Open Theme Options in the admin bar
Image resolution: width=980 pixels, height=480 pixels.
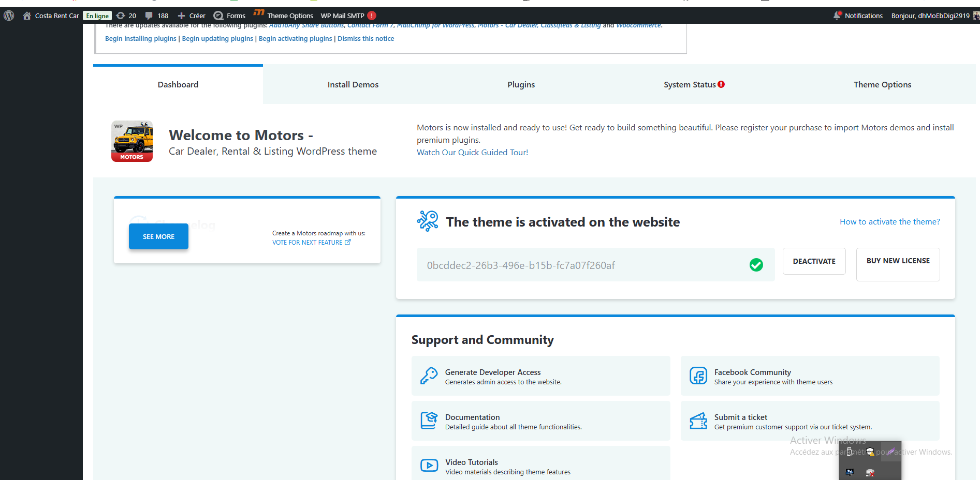pos(289,16)
